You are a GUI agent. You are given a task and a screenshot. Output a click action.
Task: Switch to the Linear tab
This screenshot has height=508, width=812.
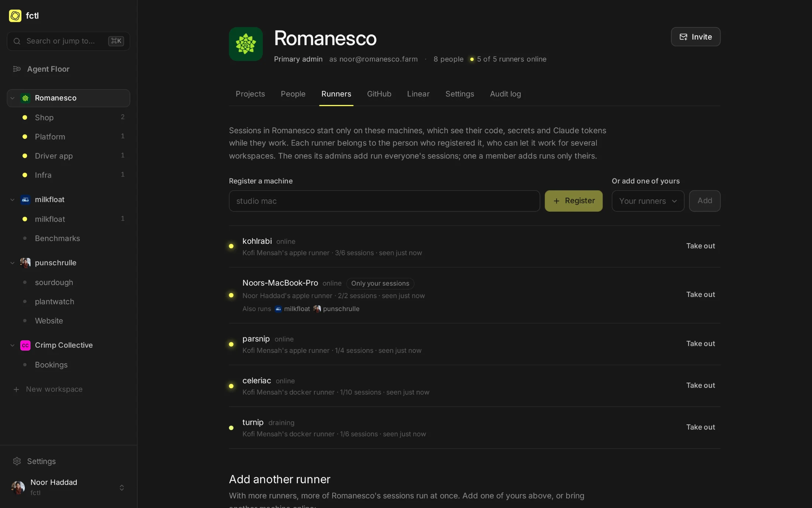[418, 94]
